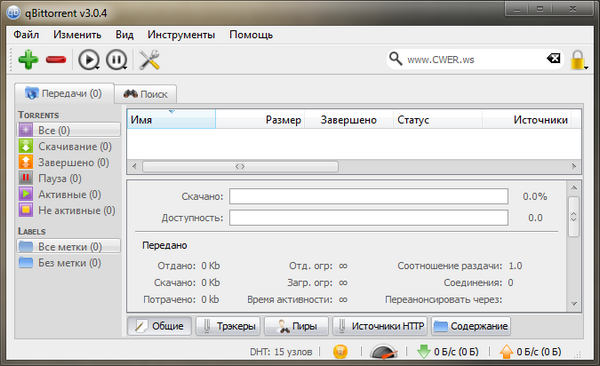Open the Изменить menu
Viewport: 600px width, 366px height.
click(x=77, y=35)
